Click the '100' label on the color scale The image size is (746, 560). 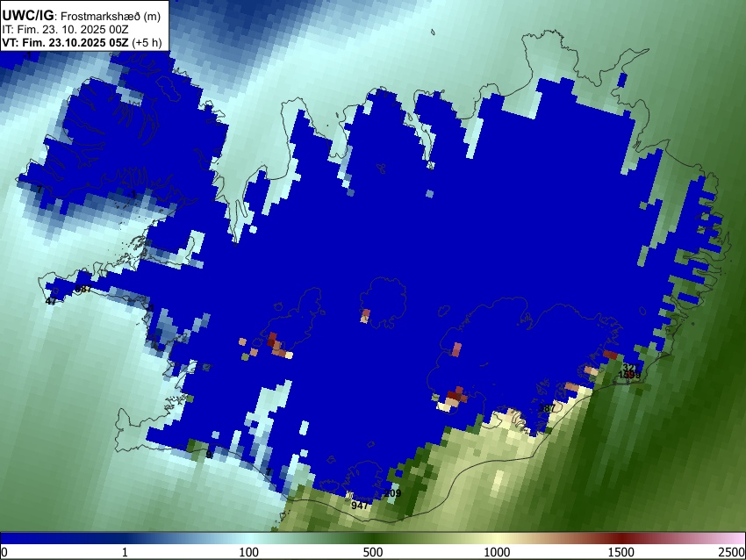pyautogui.click(x=249, y=552)
